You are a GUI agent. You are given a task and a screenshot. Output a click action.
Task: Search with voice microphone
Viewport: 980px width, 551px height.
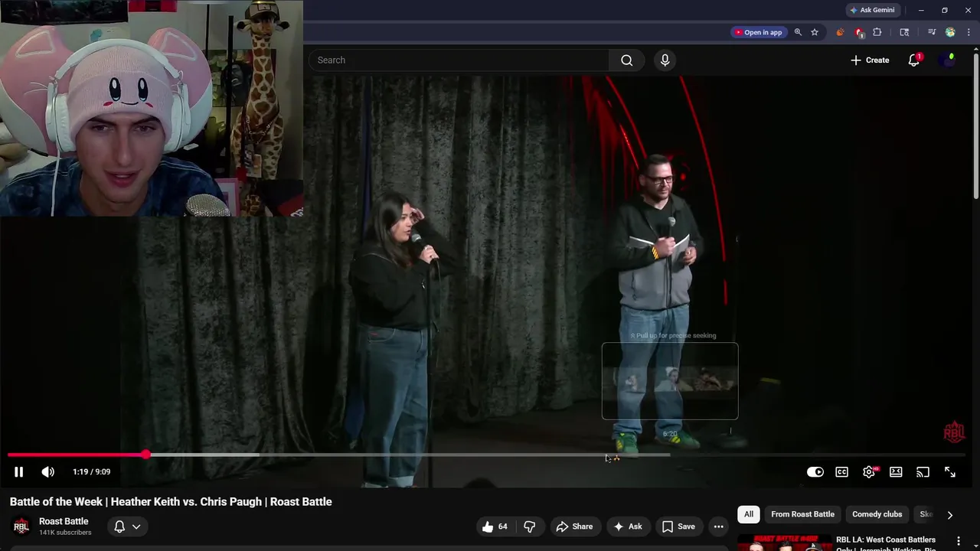coord(665,60)
